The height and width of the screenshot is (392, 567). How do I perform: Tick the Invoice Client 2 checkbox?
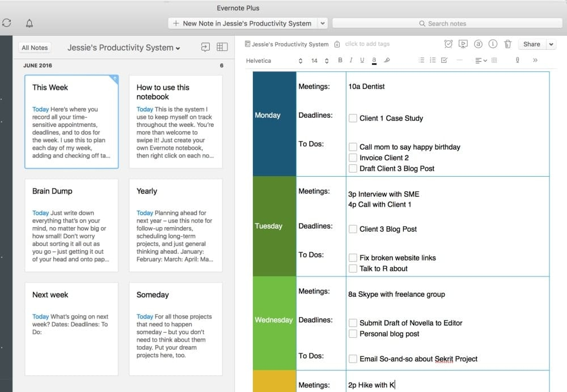coord(353,157)
